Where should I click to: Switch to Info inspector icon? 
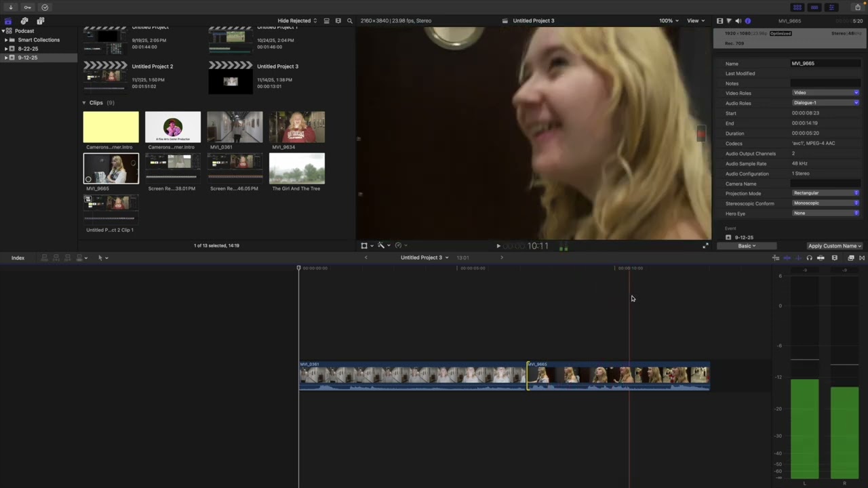748,21
